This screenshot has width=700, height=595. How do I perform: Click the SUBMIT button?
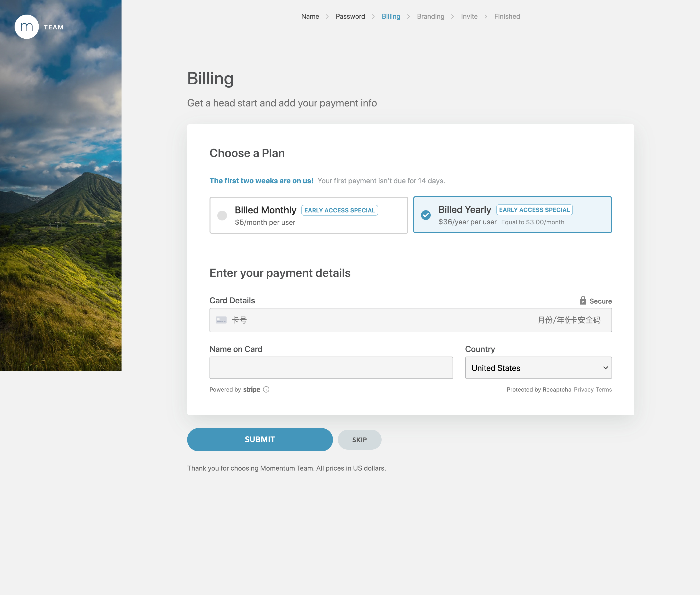click(x=260, y=439)
